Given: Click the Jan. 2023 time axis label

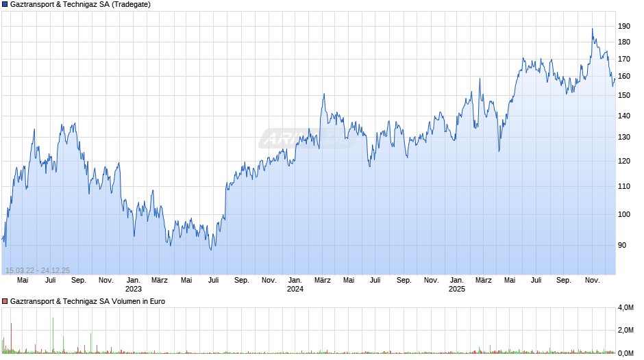Looking at the screenshot, I should click(133, 285).
